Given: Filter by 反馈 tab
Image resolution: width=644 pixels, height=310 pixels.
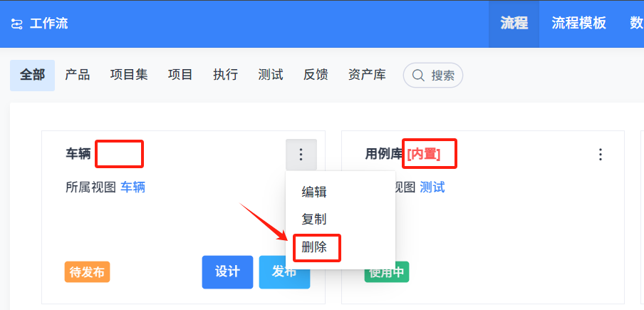Looking at the screenshot, I should pos(316,75).
